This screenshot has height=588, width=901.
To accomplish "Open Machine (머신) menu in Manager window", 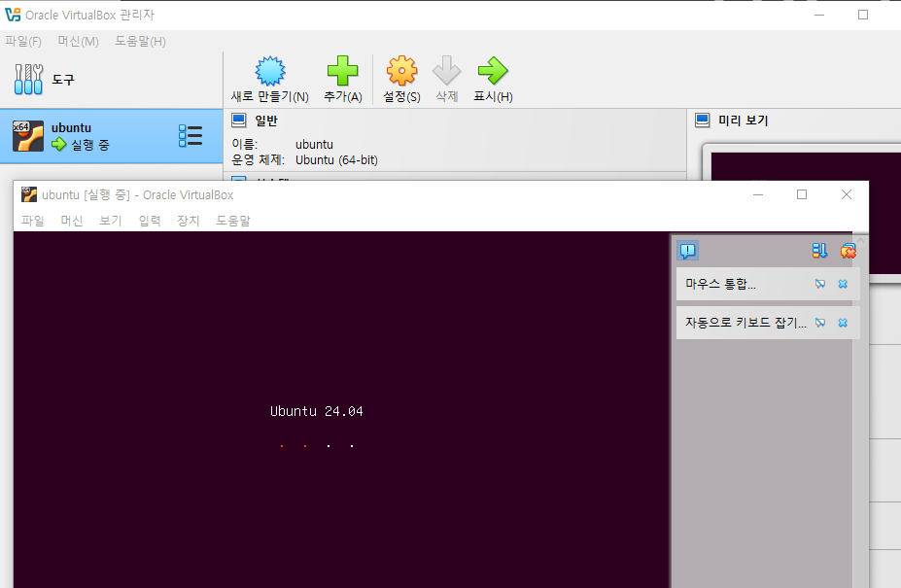I will [78, 42].
